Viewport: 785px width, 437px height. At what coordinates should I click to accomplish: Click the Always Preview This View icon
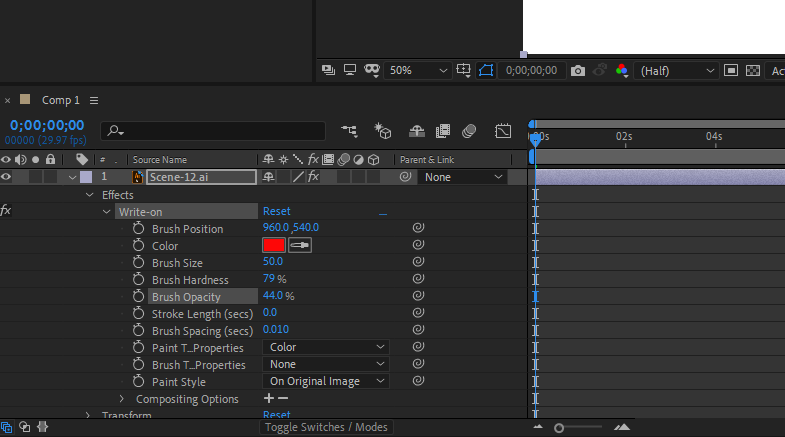click(328, 70)
